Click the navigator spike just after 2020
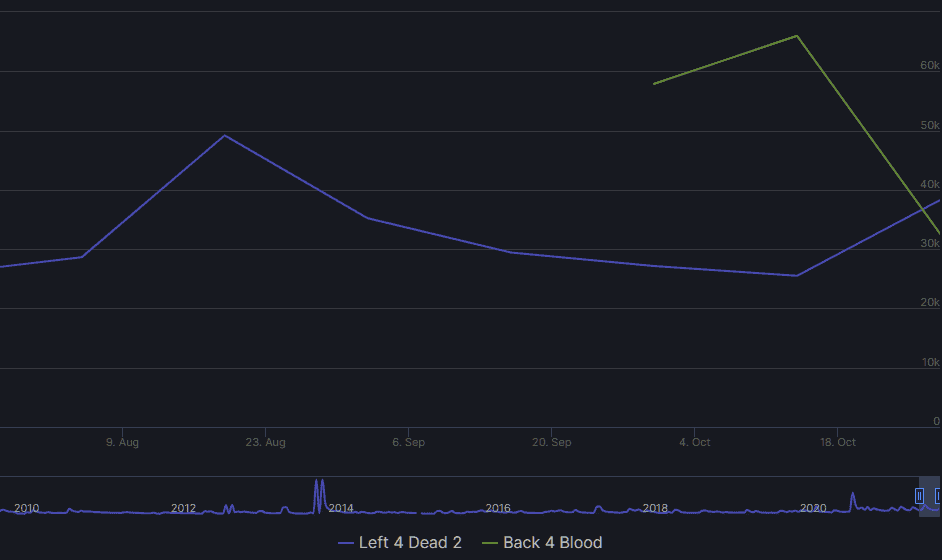This screenshot has height=560, width=942. [852, 501]
